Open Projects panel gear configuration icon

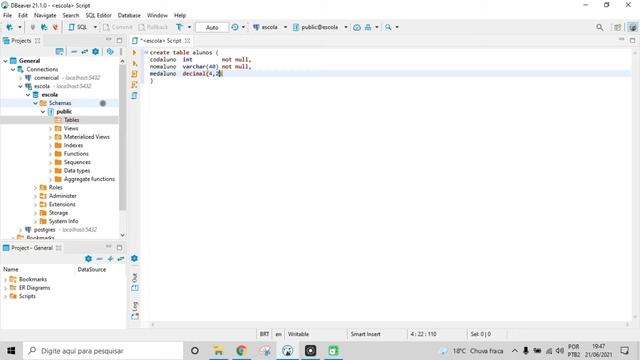pyautogui.click(x=96, y=52)
